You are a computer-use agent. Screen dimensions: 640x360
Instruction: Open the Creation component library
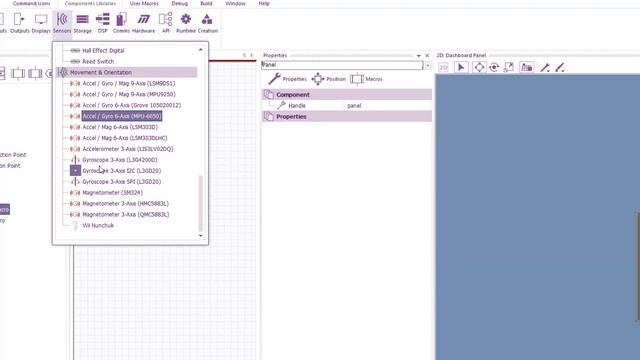pos(207,23)
